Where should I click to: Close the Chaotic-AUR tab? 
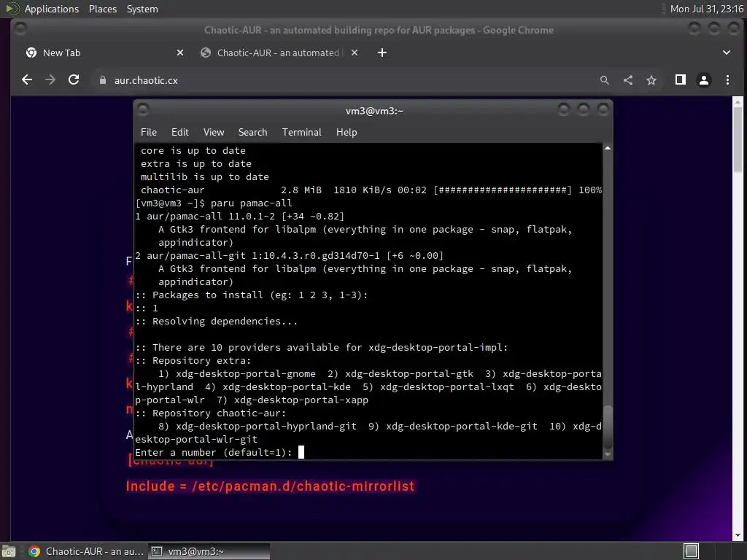click(354, 52)
